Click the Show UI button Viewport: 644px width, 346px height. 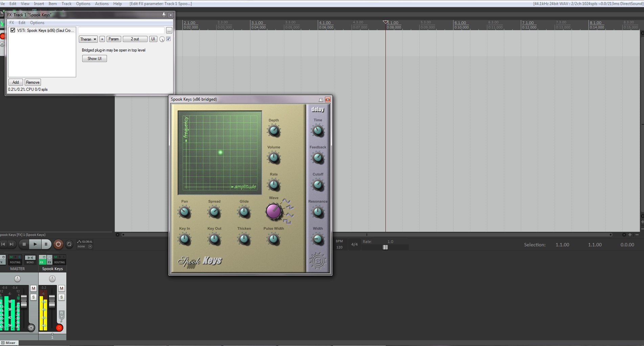click(94, 59)
